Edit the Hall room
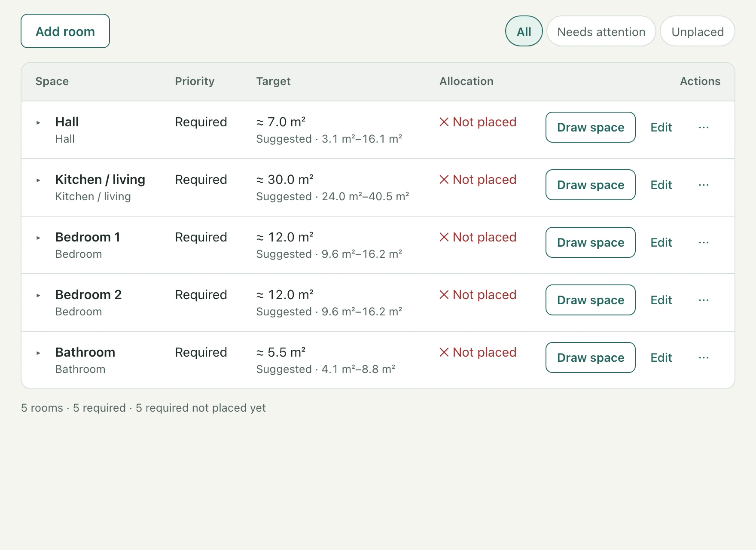The height and width of the screenshot is (550, 756). 661,127
